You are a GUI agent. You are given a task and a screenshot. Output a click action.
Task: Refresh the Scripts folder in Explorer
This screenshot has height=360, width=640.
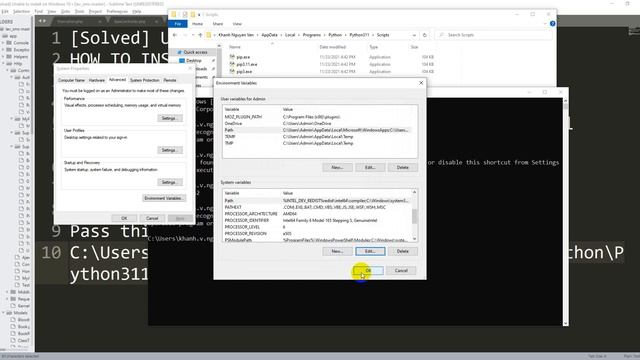point(424,35)
